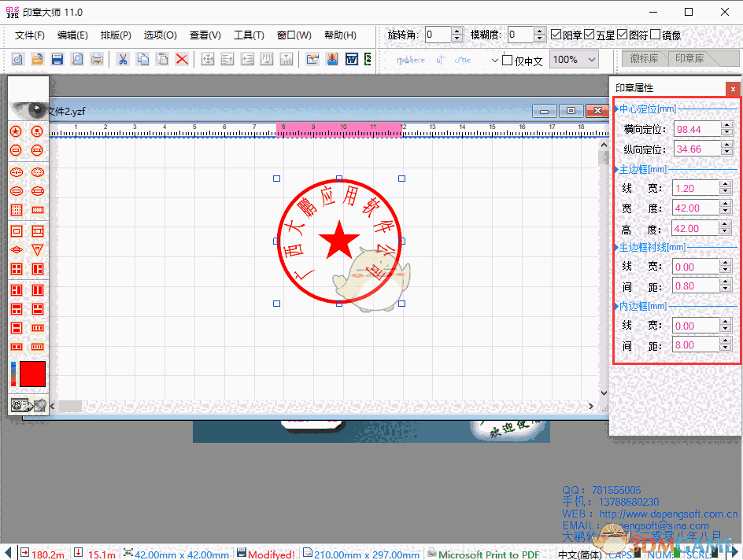Switch to the 印章库 tab
This screenshot has height=560, width=743.
tap(689, 59)
